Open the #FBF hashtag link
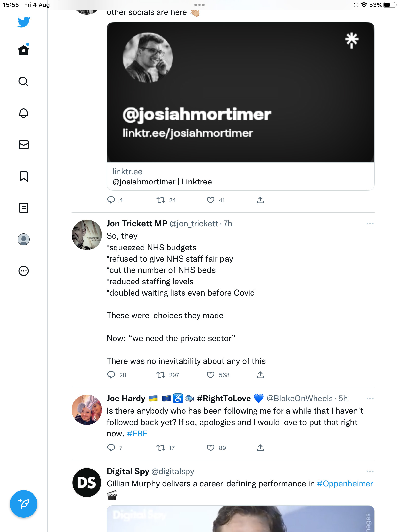The image size is (399, 532). pyautogui.click(x=137, y=434)
